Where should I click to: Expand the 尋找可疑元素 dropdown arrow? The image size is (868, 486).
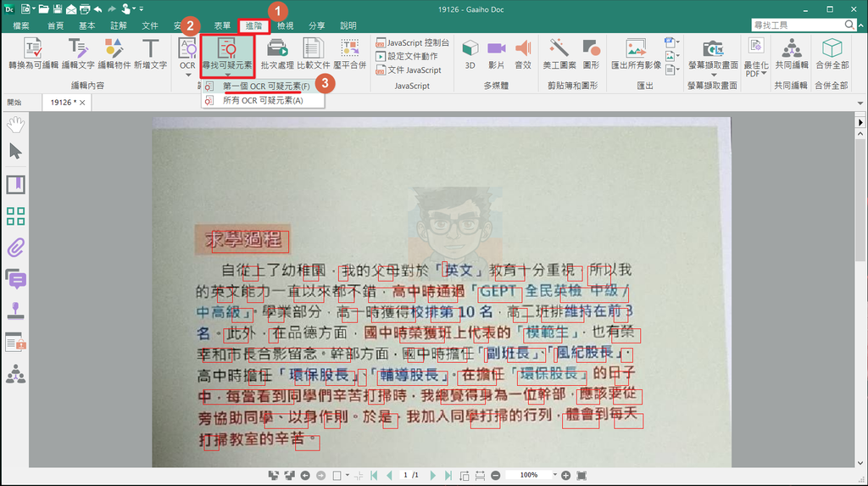point(227,74)
